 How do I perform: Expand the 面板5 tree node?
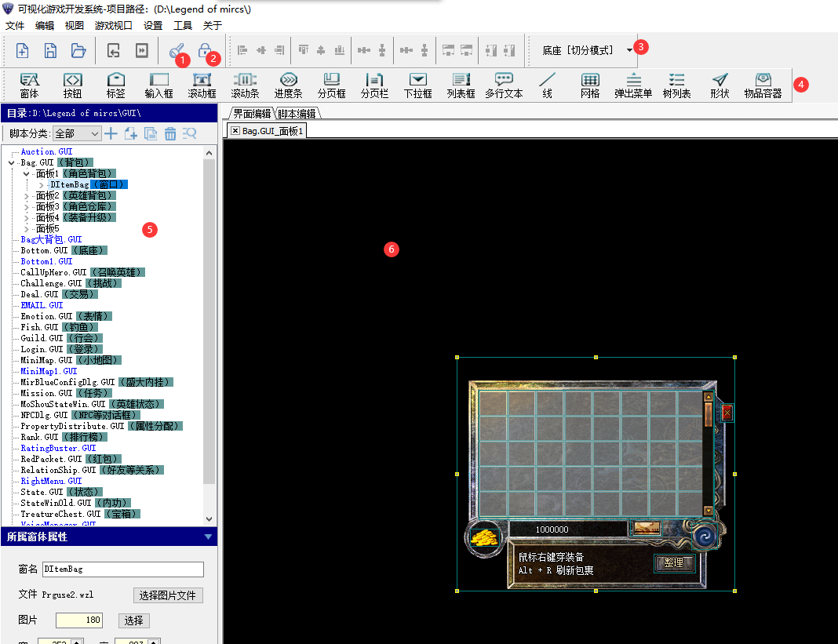(26, 229)
